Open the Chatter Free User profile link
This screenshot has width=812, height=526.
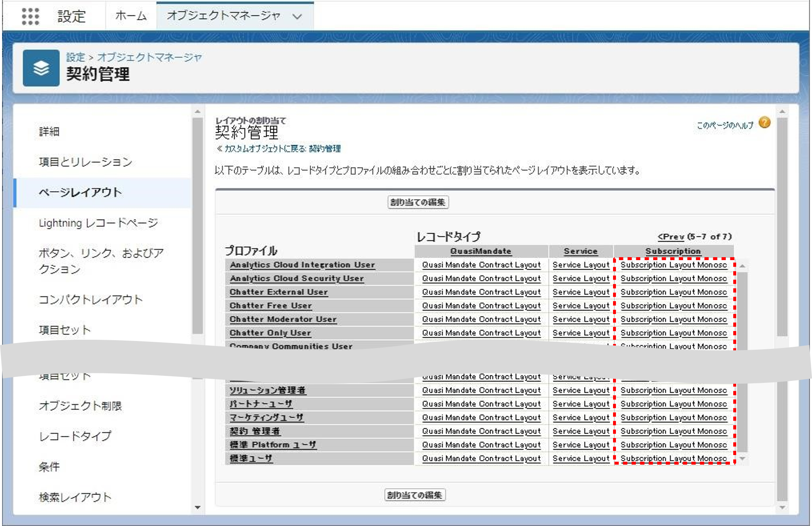(x=270, y=306)
